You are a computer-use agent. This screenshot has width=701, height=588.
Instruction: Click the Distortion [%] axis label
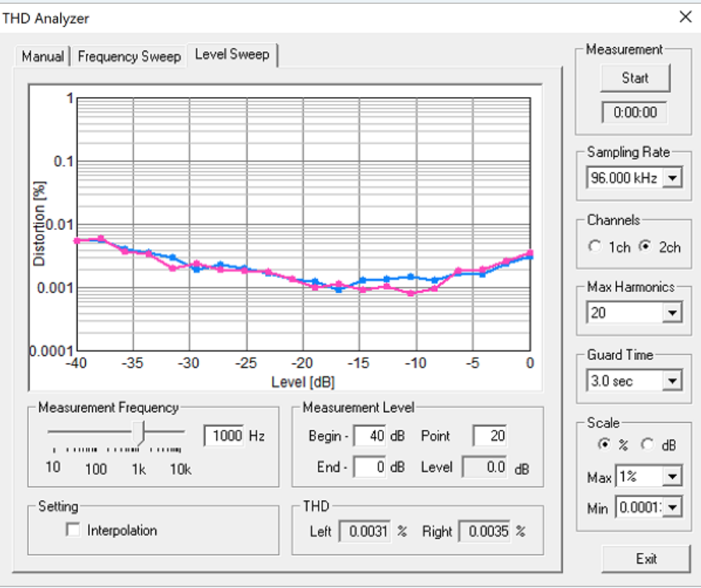[x=39, y=224]
